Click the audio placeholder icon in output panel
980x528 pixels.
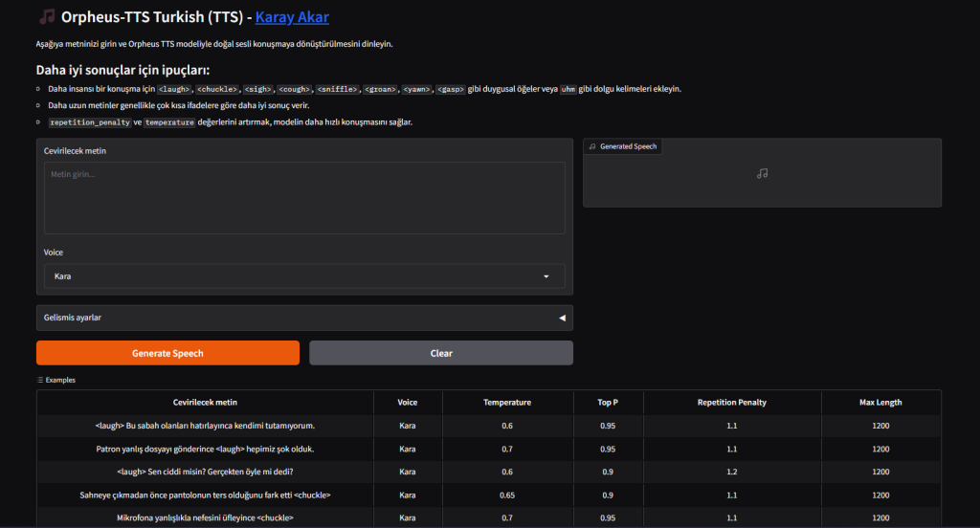pyautogui.click(x=762, y=173)
